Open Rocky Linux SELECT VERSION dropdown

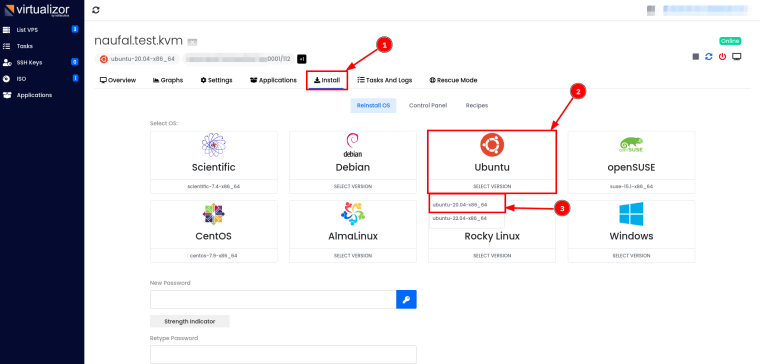coord(492,255)
